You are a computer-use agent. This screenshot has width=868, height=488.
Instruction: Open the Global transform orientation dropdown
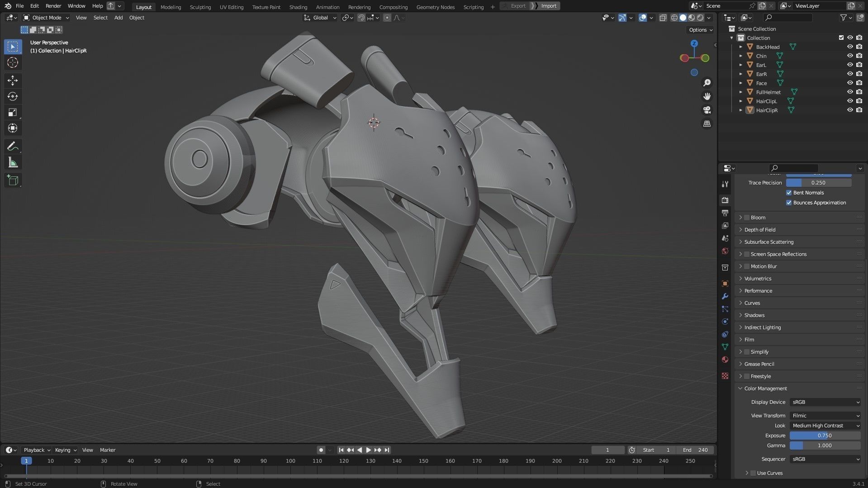(x=320, y=18)
